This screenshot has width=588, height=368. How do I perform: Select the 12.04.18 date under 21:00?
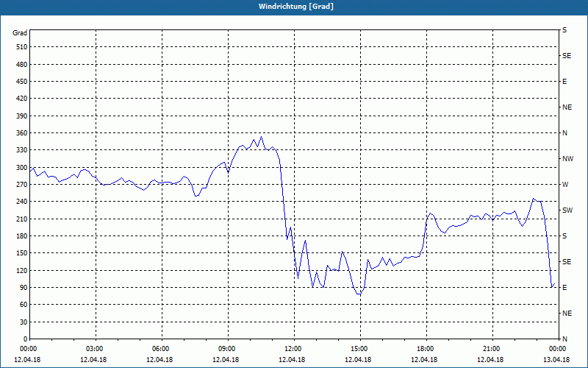490,359
